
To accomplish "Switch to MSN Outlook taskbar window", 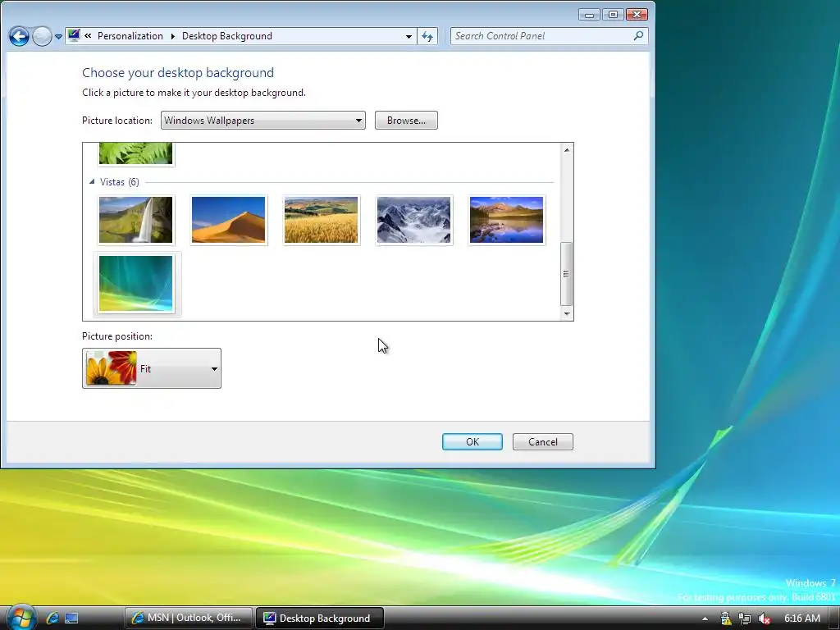I will 188,618.
